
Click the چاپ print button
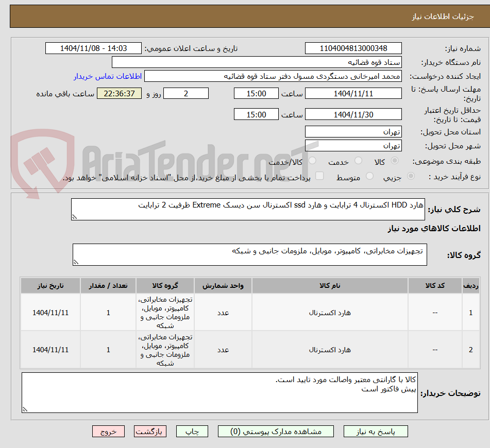[x=192, y=431]
